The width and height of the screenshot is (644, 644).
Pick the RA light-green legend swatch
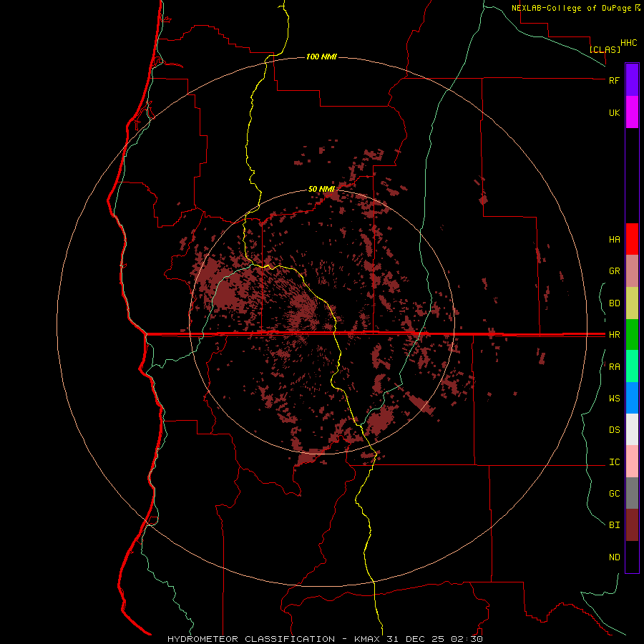click(632, 366)
